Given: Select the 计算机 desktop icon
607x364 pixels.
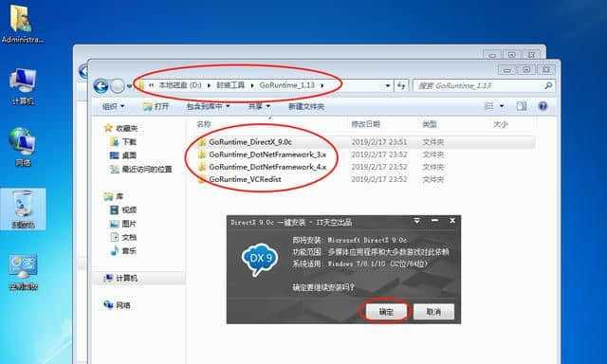Looking at the screenshot, I should coord(23,86).
